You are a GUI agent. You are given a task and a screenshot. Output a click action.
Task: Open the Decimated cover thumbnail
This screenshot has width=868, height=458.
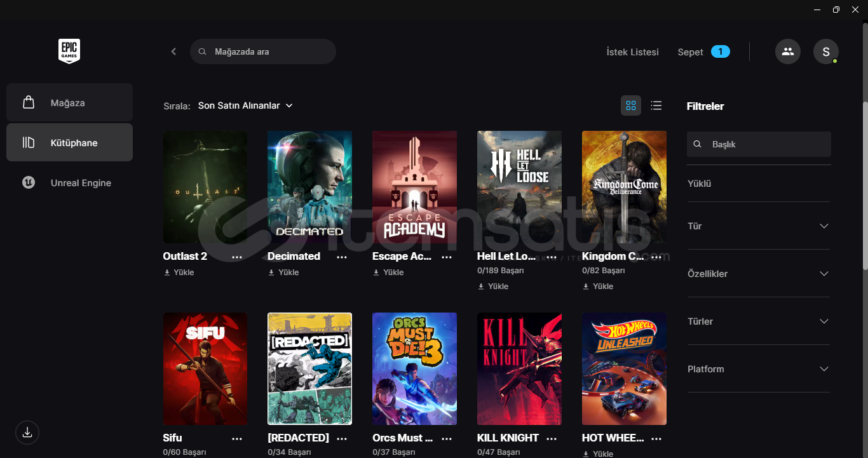tap(309, 187)
